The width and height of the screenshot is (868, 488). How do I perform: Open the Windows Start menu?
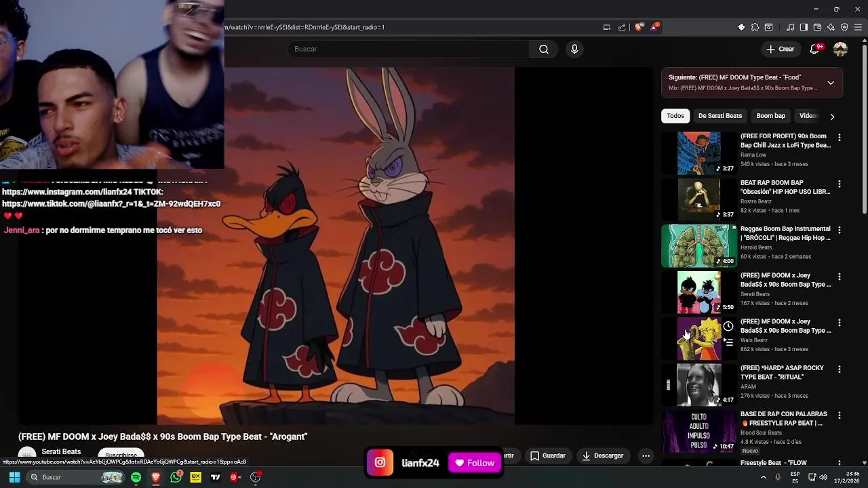coord(14,477)
